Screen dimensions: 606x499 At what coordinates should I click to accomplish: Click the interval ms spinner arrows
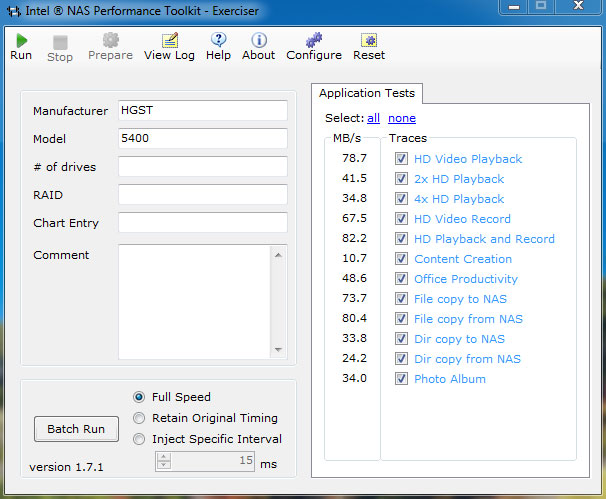tap(163, 462)
